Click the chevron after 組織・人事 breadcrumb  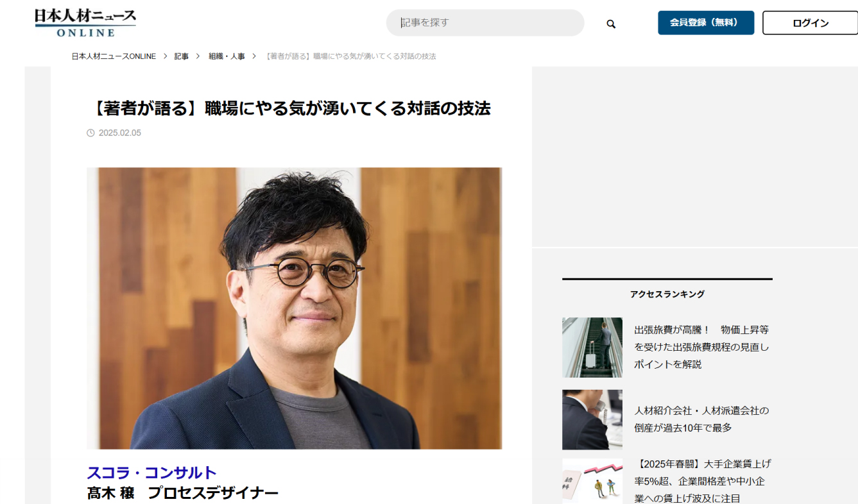255,56
